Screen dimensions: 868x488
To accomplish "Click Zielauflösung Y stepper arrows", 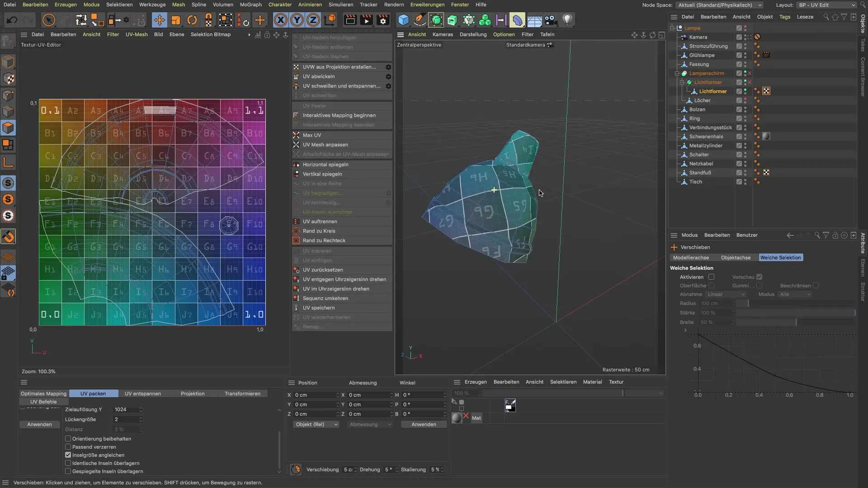I will (141, 409).
